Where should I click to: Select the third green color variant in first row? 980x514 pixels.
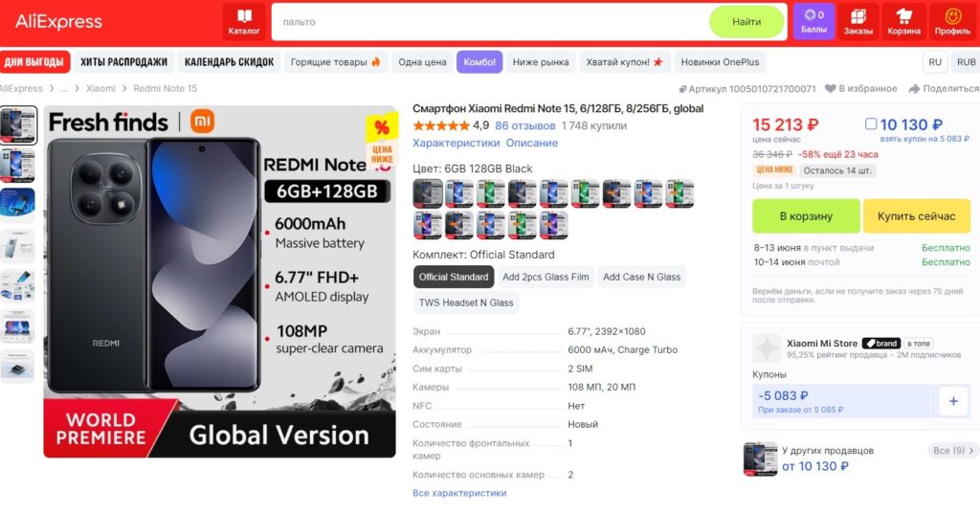point(491,193)
